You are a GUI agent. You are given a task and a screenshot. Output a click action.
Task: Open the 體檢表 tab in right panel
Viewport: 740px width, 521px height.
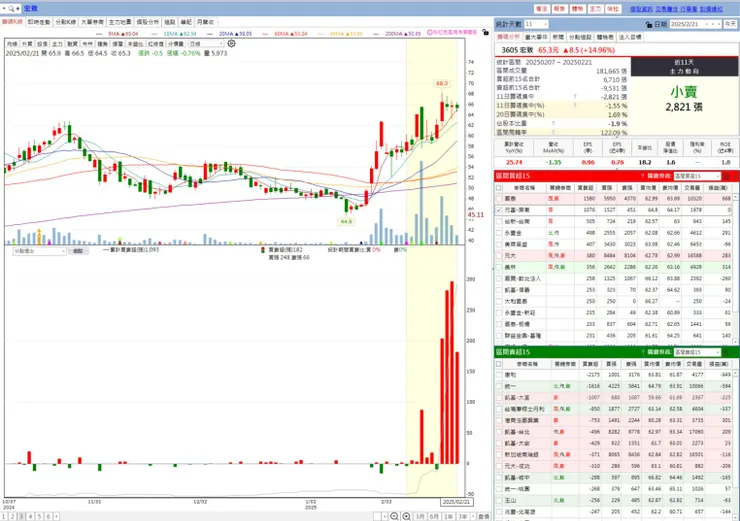605,37
